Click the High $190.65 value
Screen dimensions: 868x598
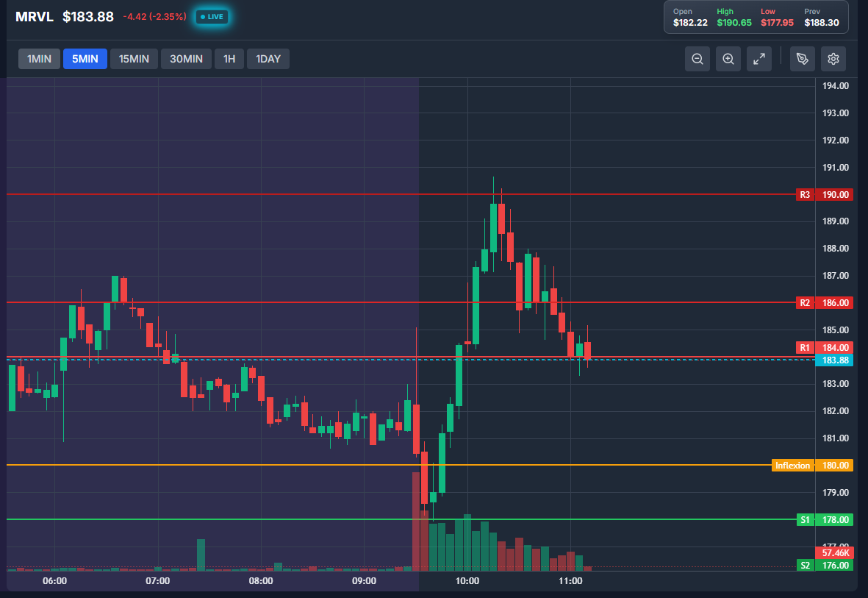tap(734, 23)
